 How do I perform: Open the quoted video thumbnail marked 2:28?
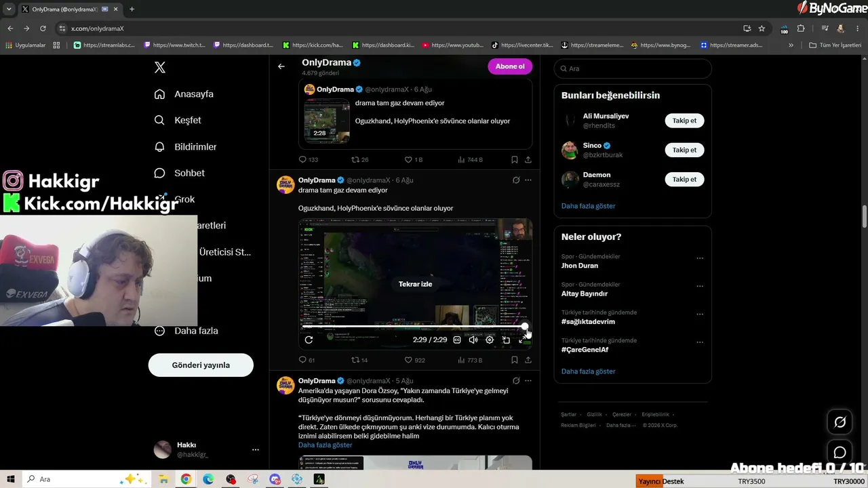327,121
